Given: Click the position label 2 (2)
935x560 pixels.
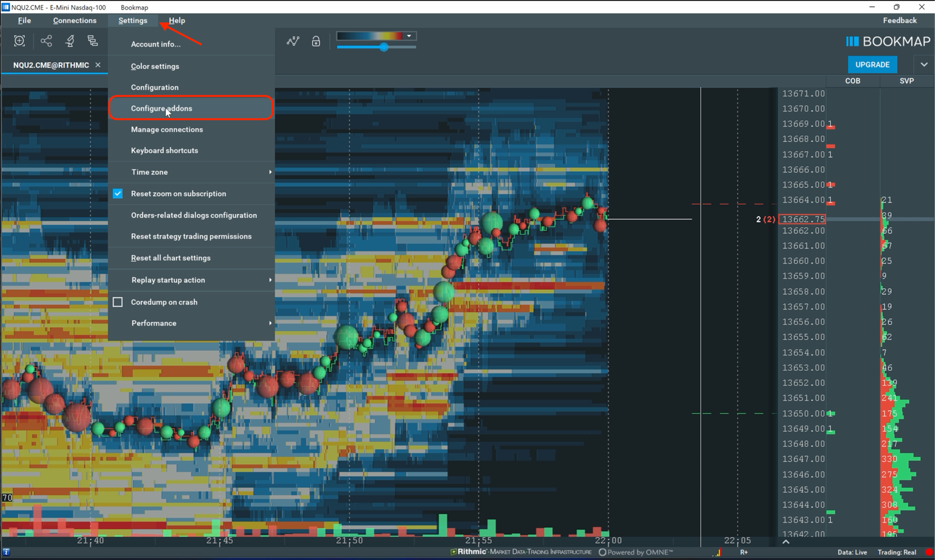Looking at the screenshot, I should click(x=765, y=220).
